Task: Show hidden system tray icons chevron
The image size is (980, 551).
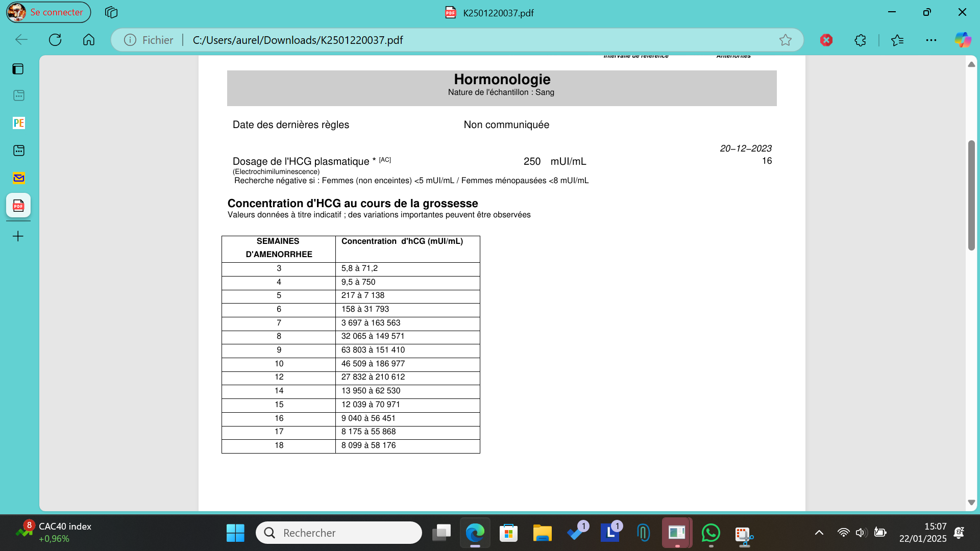Action: [x=819, y=533]
